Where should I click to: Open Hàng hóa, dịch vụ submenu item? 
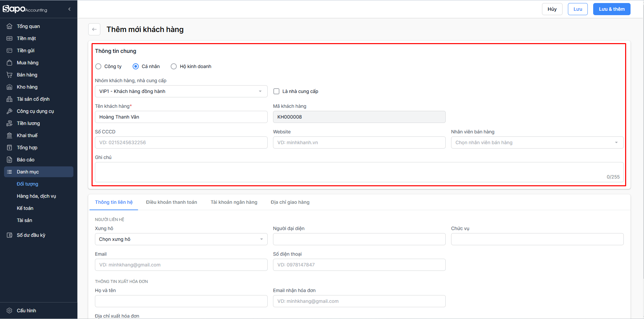36,196
